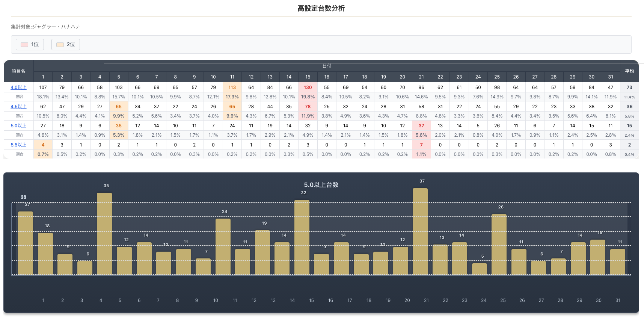Open the 4.0以上 row link

(18, 88)
